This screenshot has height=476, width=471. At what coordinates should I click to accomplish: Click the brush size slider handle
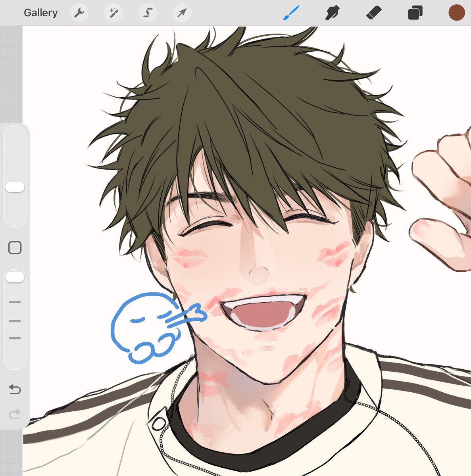[15, 187]
